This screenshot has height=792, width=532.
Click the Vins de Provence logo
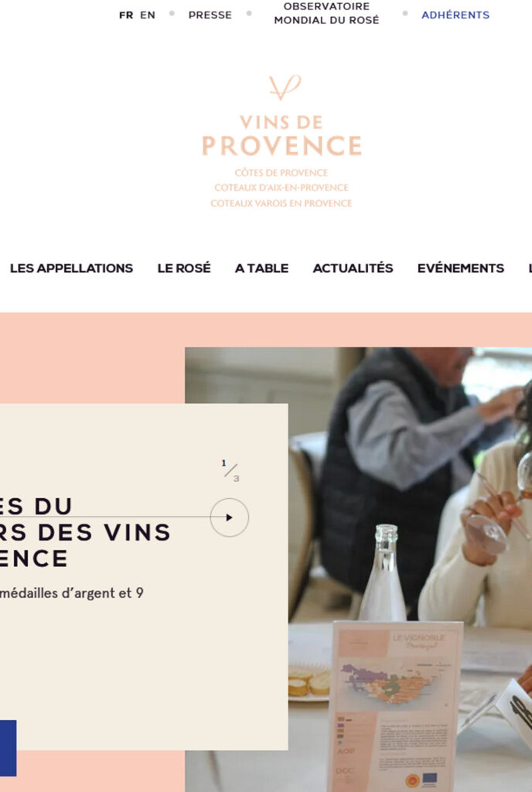tap(281, 142)
